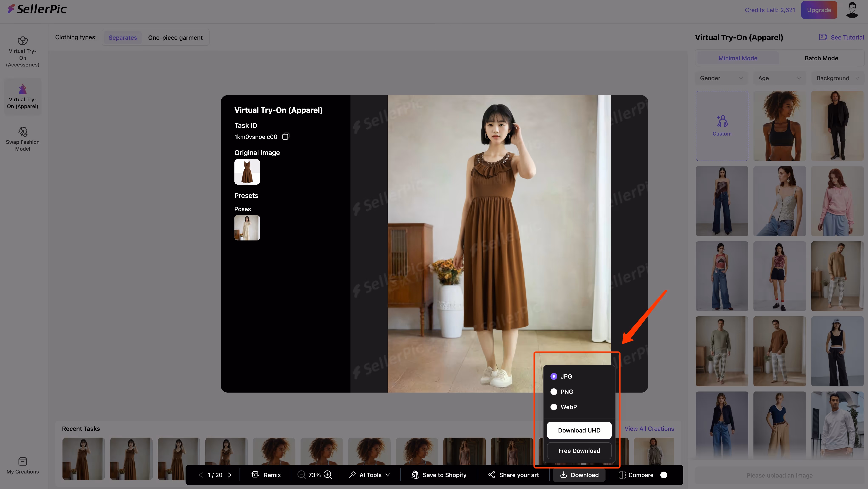
Task: Click the zoom out magnifier icon
Action: click(x=301, y=475)
